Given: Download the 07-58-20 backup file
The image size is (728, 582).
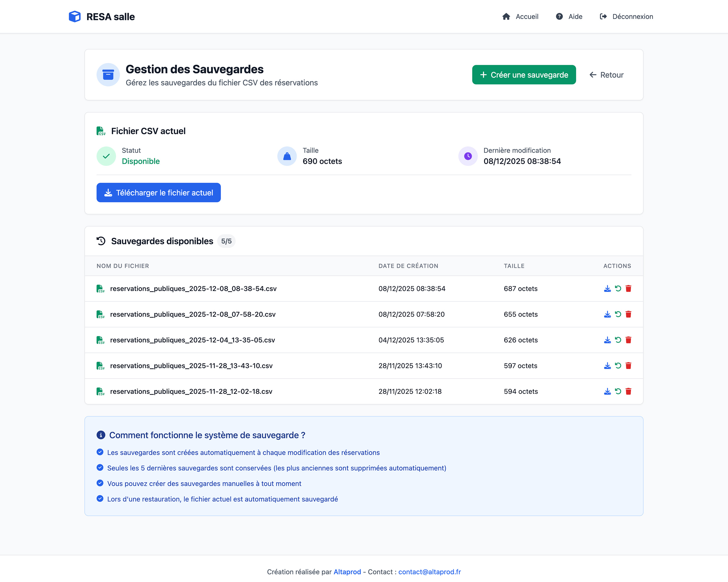Looking at the screenshot, I should coord(607,314).
